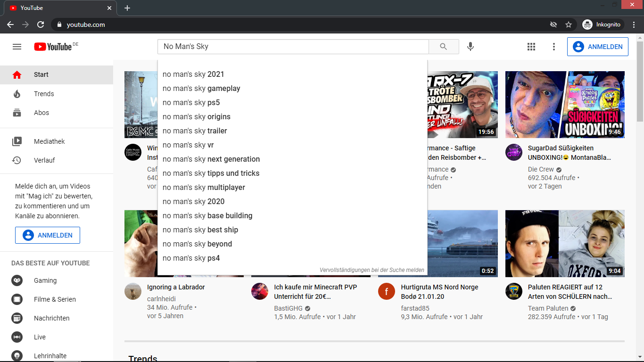Open Gaming category in sidebar
This screenshot has height=362, width=644.
[45, 280]
